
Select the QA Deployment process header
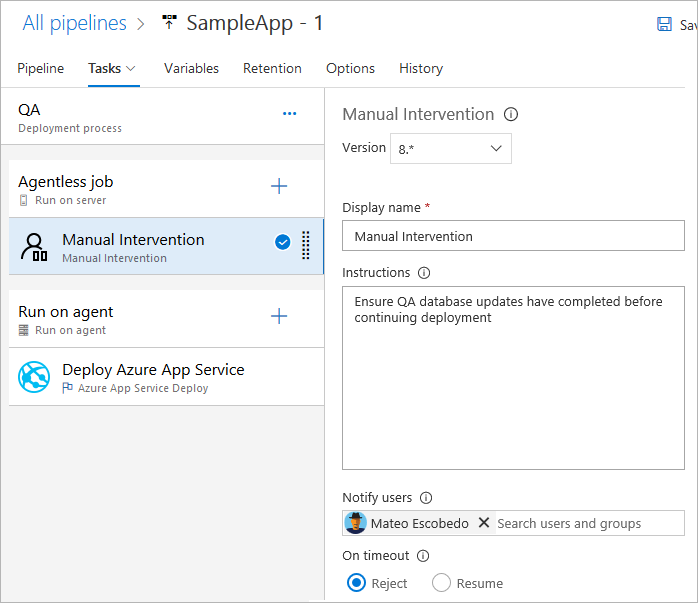[163, 117]
